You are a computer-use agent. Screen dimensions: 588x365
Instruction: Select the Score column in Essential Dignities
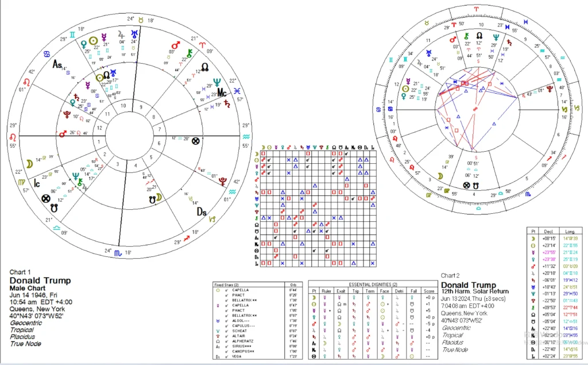click(428, 290)
